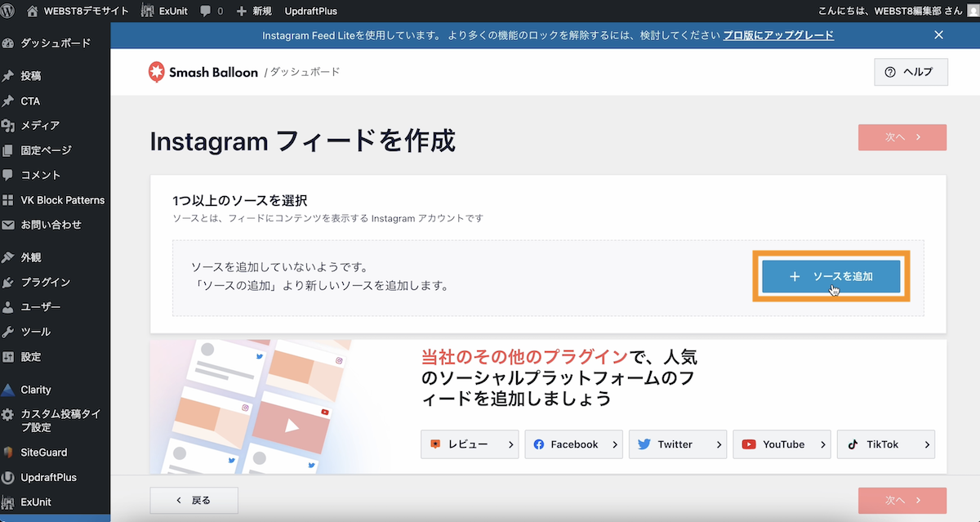Open the プロ版にアップグレード link
The image size is (980, 522).
[778, 35]
